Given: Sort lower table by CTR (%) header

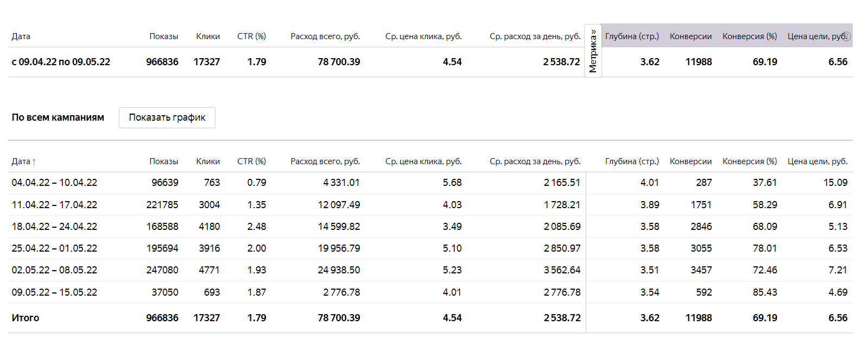Looking at the screenshot, I should pos(251,161).
